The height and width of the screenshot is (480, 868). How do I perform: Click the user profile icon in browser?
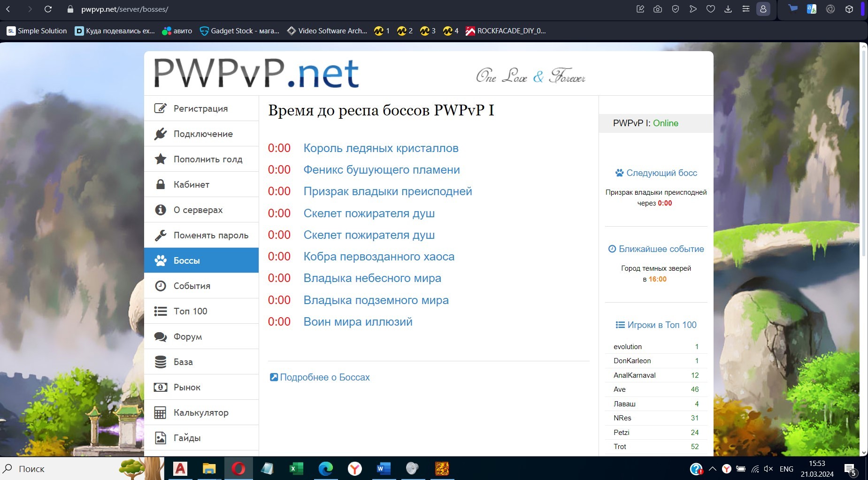tap(763, 9)
